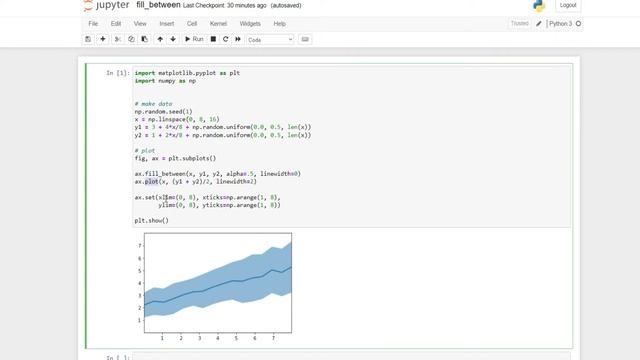Click the Trusted notebook indicator
This screenshot has height=360, width=640.
(520, 24)
